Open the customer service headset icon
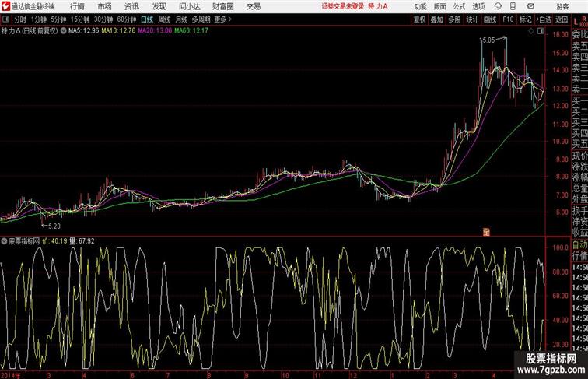 pos(498,6)
